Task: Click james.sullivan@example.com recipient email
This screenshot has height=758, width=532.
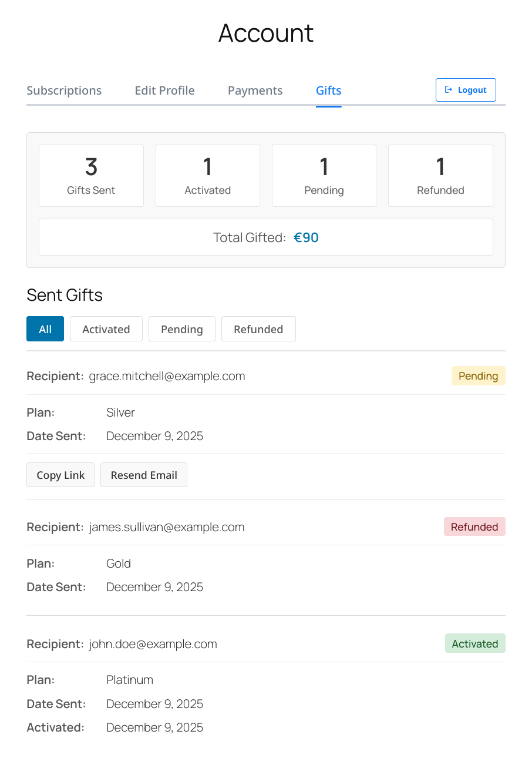Action: click(x=167, y=527)
